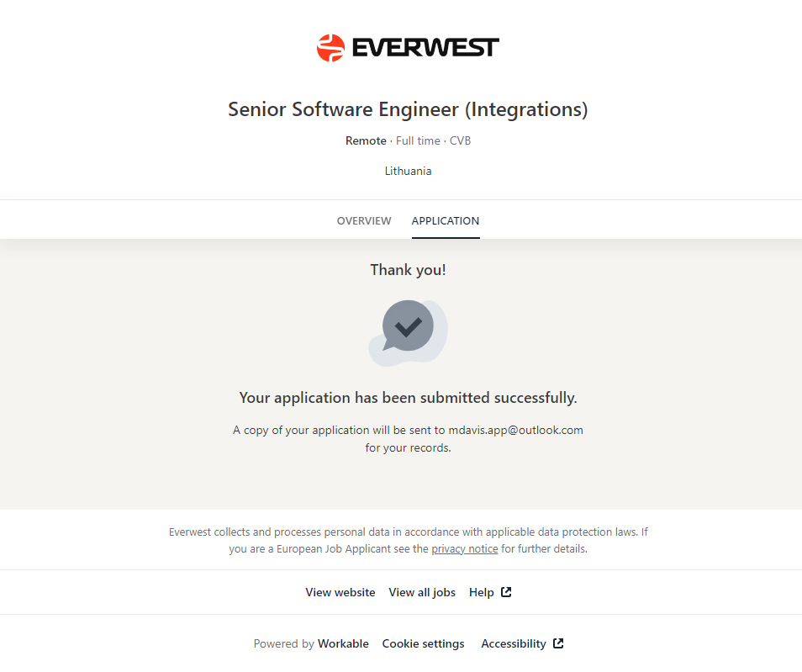802x672 pixels.
Task: Click the View website link
Action: [x=340, y=593]
